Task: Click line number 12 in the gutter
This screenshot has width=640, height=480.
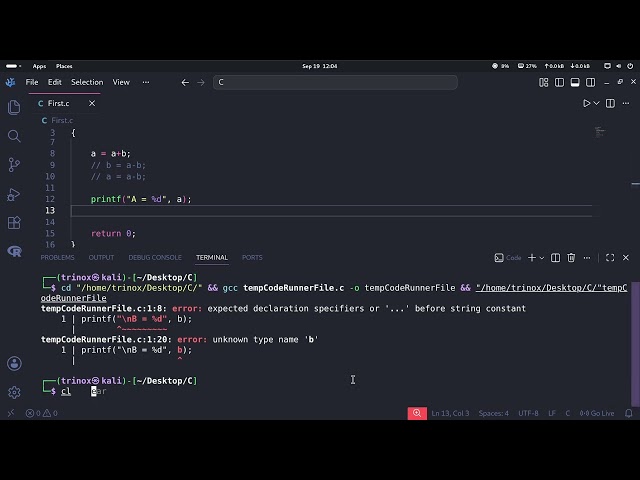Action: tap(50, 199)
